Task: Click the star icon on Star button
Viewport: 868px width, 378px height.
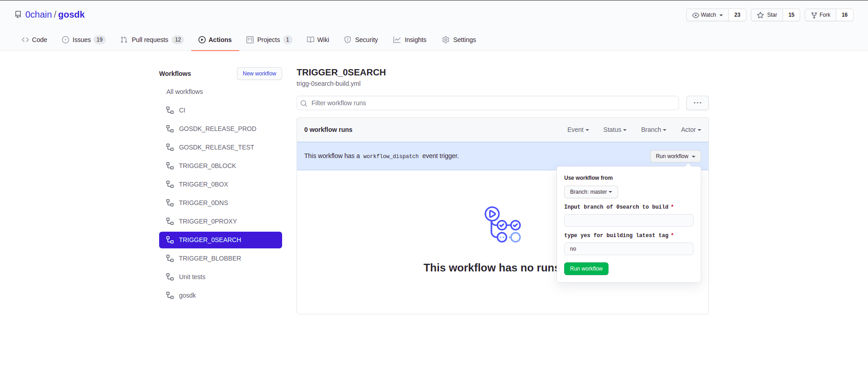Action: pyautogui.click(x=760, y=15)
